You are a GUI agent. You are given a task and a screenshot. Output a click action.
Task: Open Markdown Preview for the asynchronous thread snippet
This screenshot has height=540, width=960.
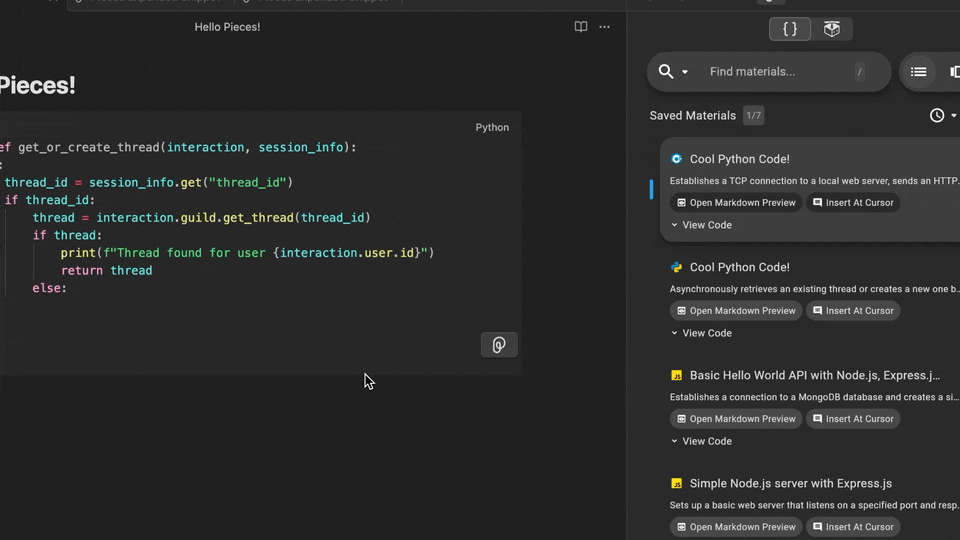pos(736,310)
